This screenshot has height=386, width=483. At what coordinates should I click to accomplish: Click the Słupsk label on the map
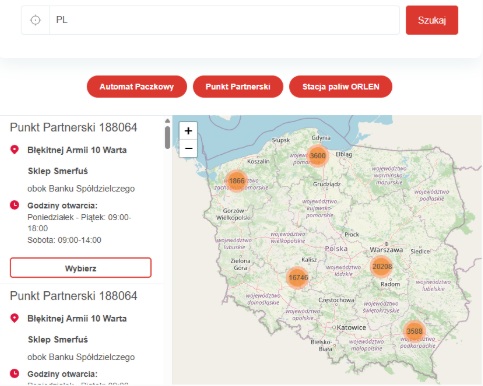coord(281,140)
